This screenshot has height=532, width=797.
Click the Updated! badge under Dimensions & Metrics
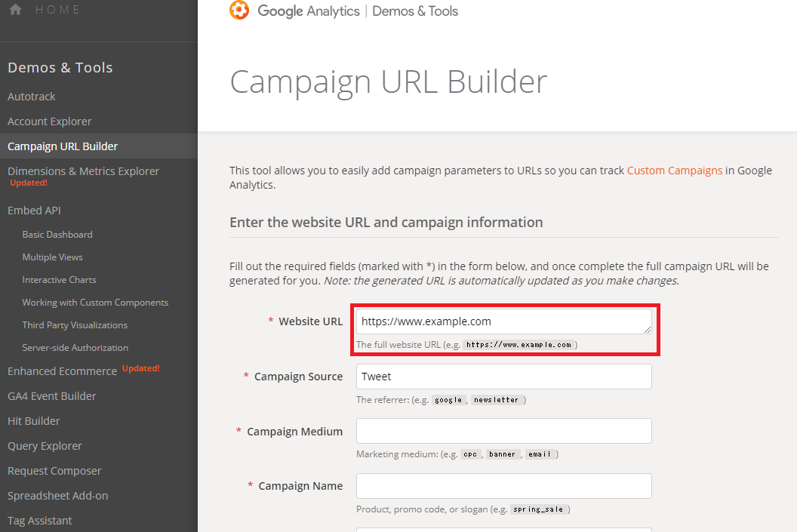click(x=29, y=183)
